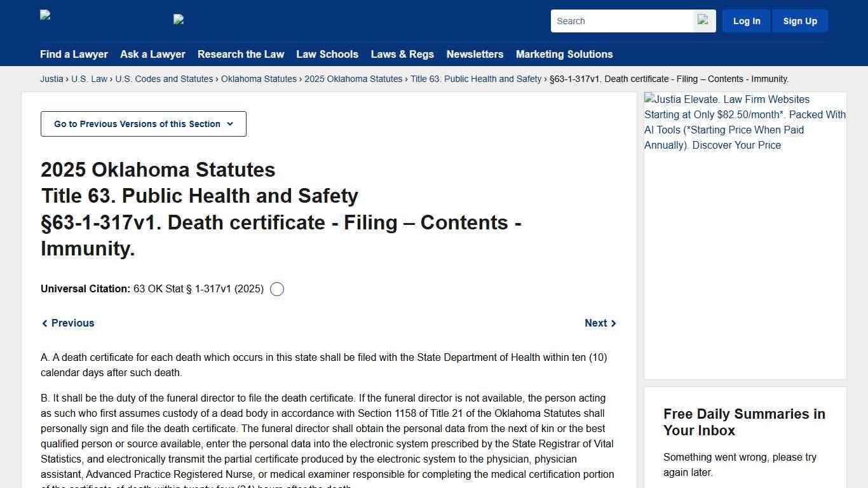Open the Marketing Solutions menu

tap(564, 55)
